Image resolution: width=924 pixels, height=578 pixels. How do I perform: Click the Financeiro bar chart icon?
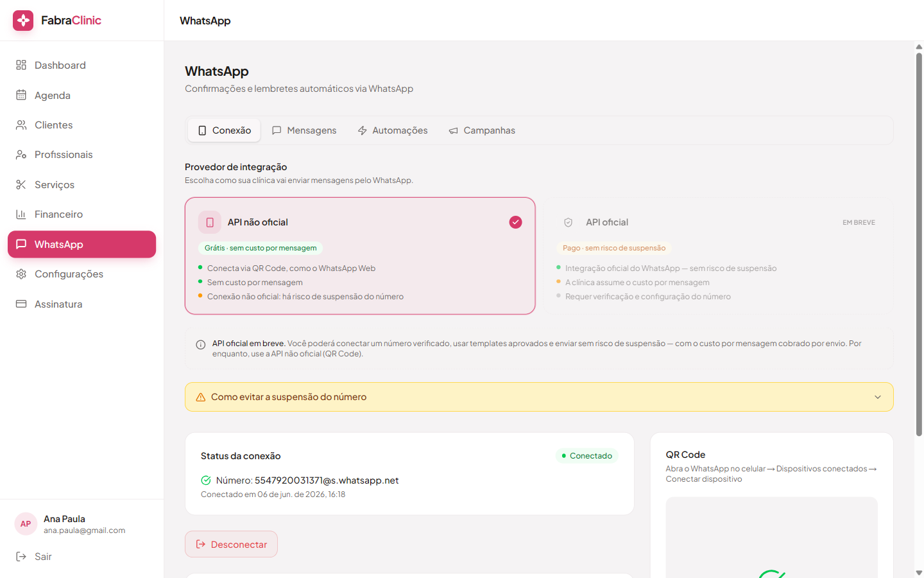pos(21,214)
